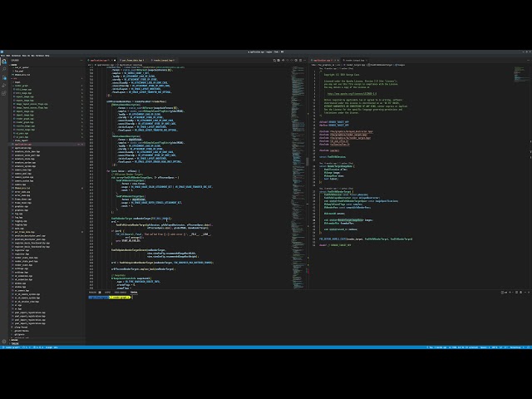532x399 pixels.
Task: Open the Explorer view in activity bar
Action: click(x=4, y=62)
